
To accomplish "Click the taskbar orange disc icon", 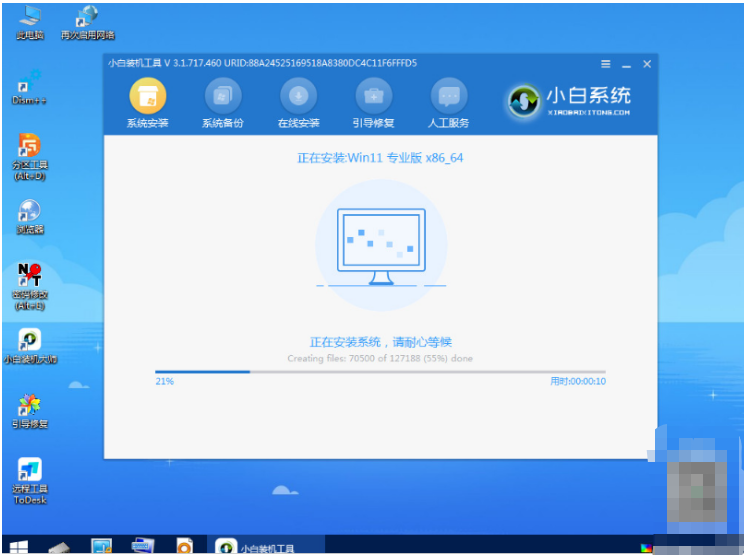I will pos(184,546).
